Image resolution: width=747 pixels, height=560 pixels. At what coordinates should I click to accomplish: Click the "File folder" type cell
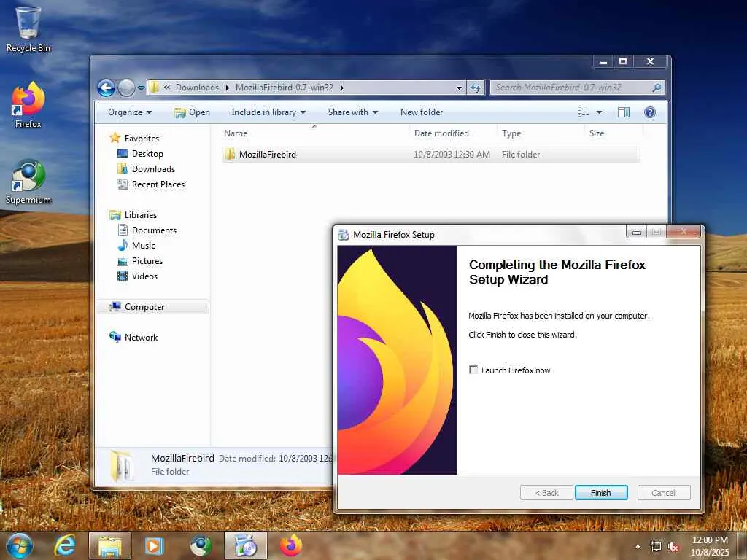click(x=521, y=155)
